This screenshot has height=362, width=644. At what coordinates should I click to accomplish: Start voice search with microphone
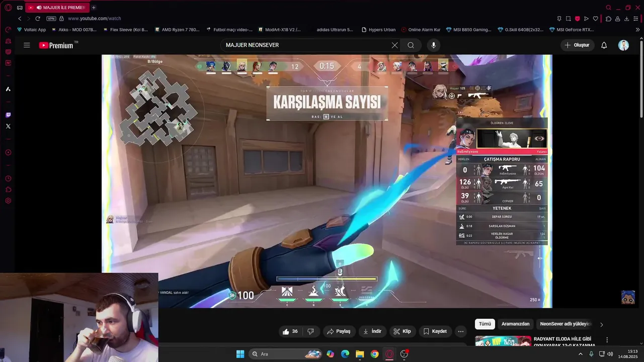434,45
